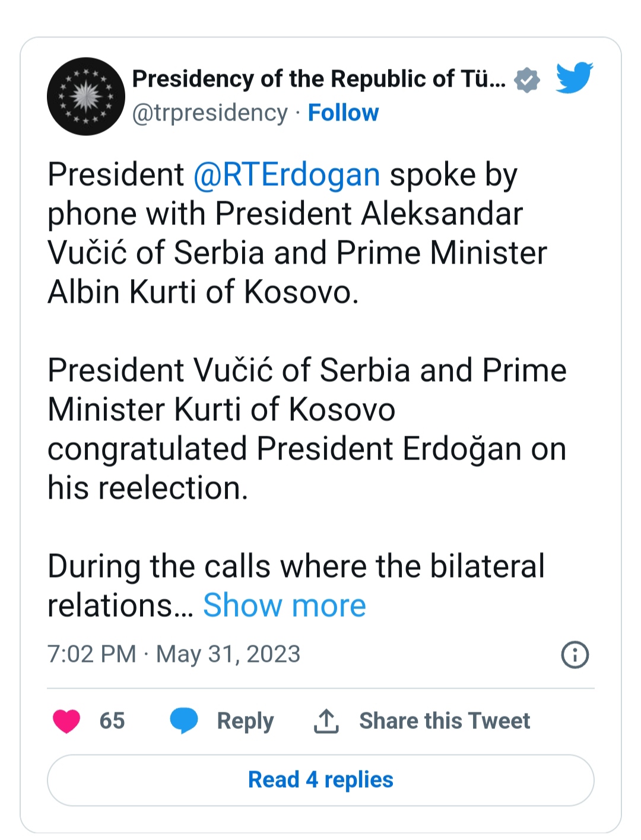641x840 pixels.
Task: Click Share this Tweet text
Action: pos(445,721)
